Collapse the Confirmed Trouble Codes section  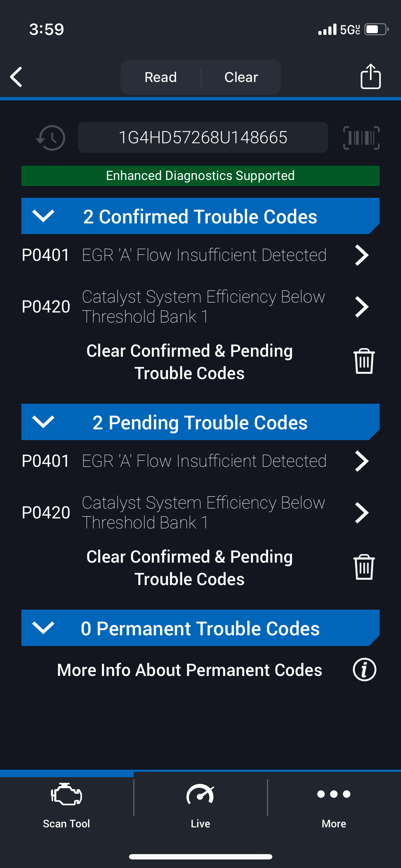[x=43, y=216]
